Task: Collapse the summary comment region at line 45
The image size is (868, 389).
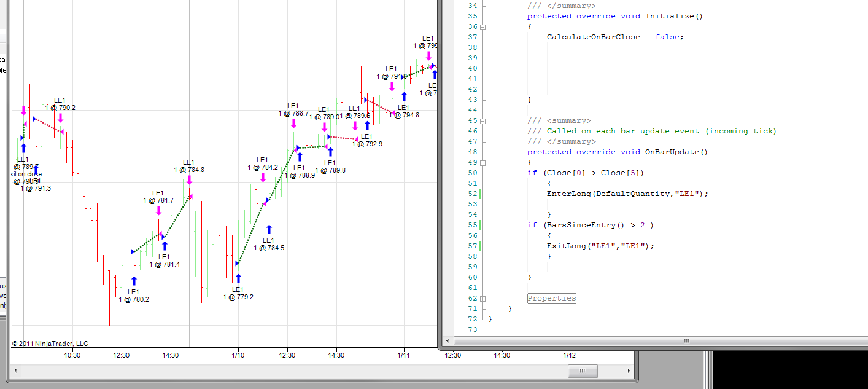Action: click(482, 121)
